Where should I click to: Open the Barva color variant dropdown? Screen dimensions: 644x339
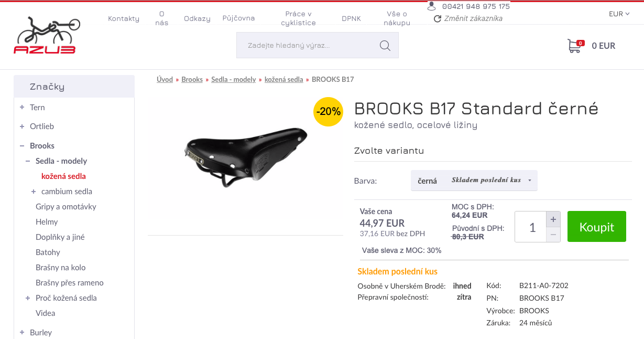pyautogui.click(x=474, y=181)
